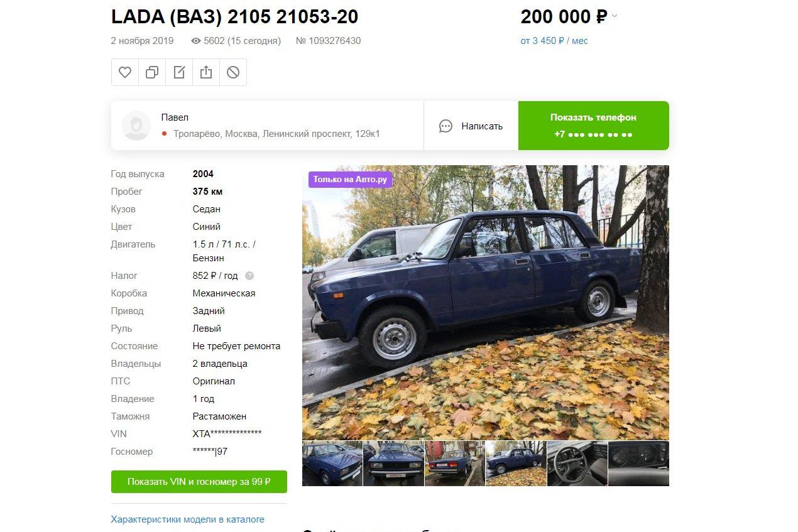Click the compare listings icon

(152, 72)
